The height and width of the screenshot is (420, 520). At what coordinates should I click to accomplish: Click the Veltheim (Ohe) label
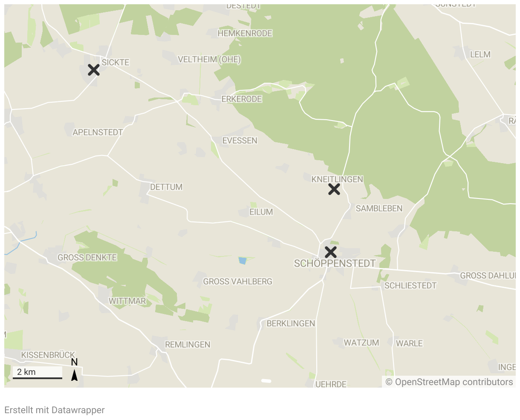pyautogui.click(x=209, y=60)
